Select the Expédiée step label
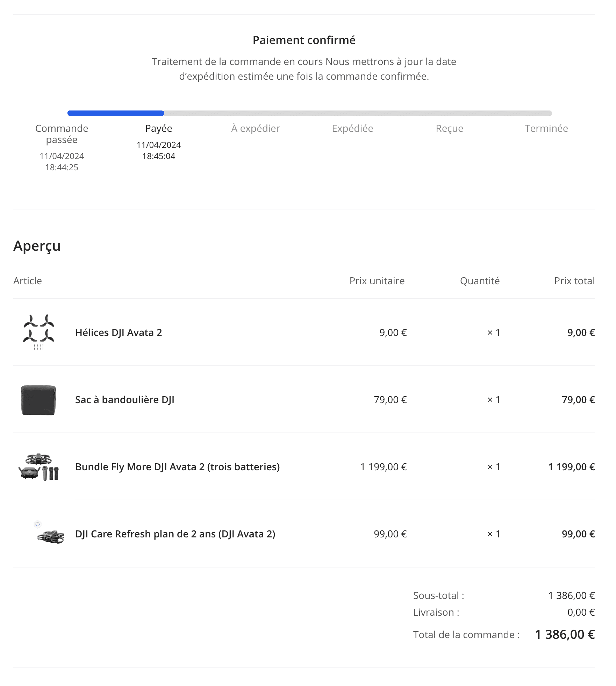The image size is (616, 686). tap(352, 128)
